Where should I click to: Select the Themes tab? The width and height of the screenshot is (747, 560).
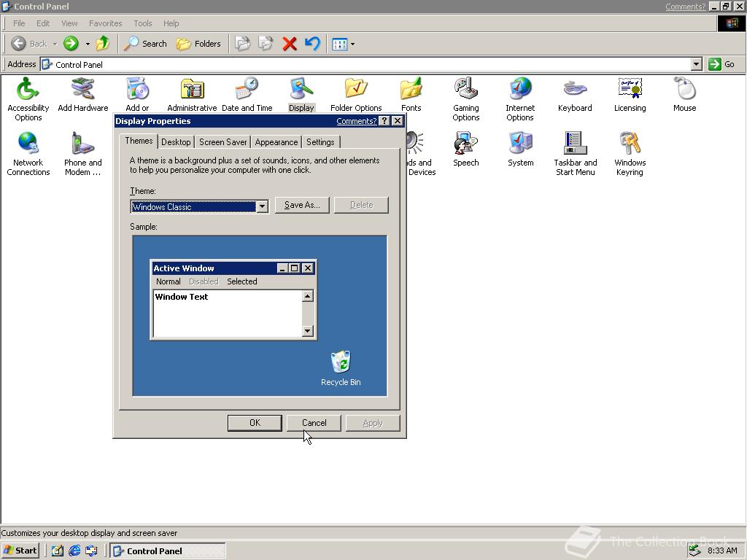point(139,141)
